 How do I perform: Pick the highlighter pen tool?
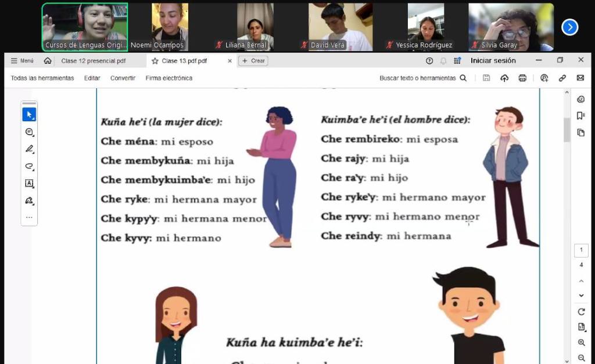coord(29,149)
